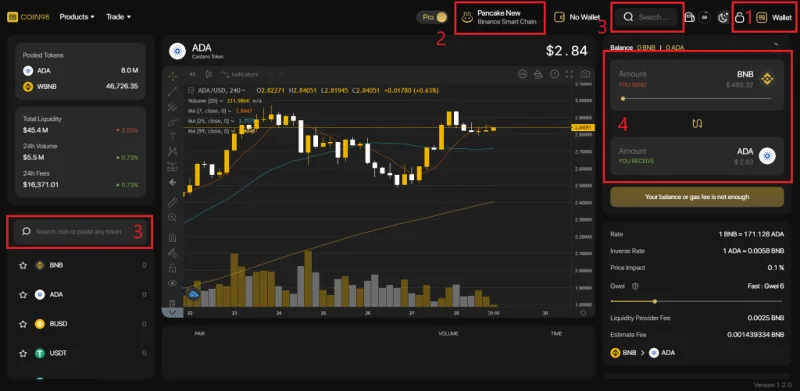Click the blue cloud chart badge
The image size is (800, 391).
point(193,294)
